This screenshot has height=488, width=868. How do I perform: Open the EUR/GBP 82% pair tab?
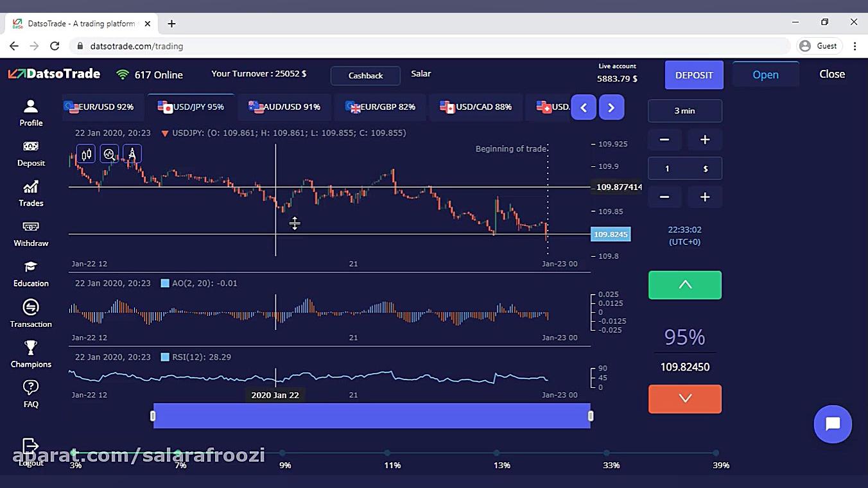(x=380, y=107)
